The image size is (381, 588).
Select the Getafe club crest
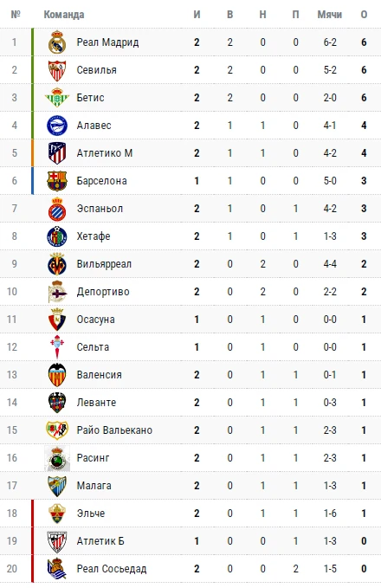pos(57,236)
